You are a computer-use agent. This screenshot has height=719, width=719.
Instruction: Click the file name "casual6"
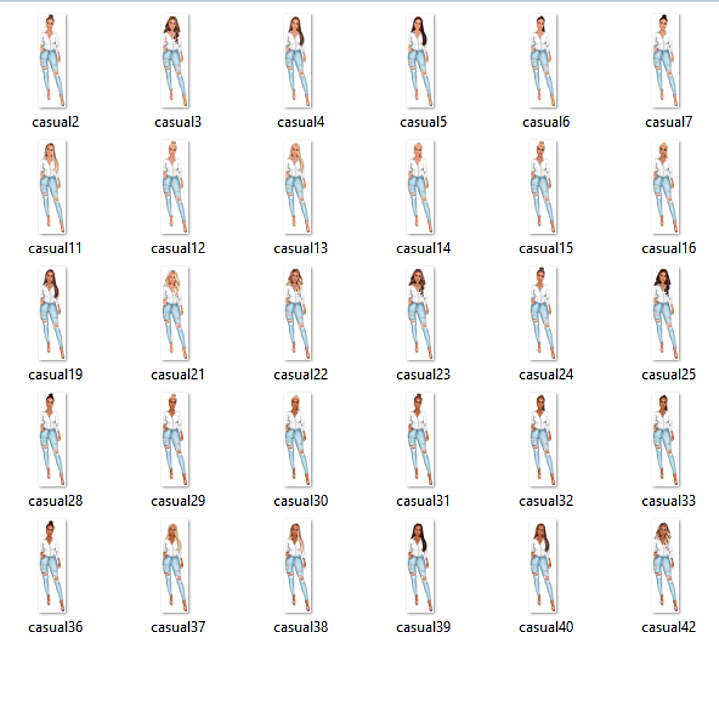tap(546, 122)
